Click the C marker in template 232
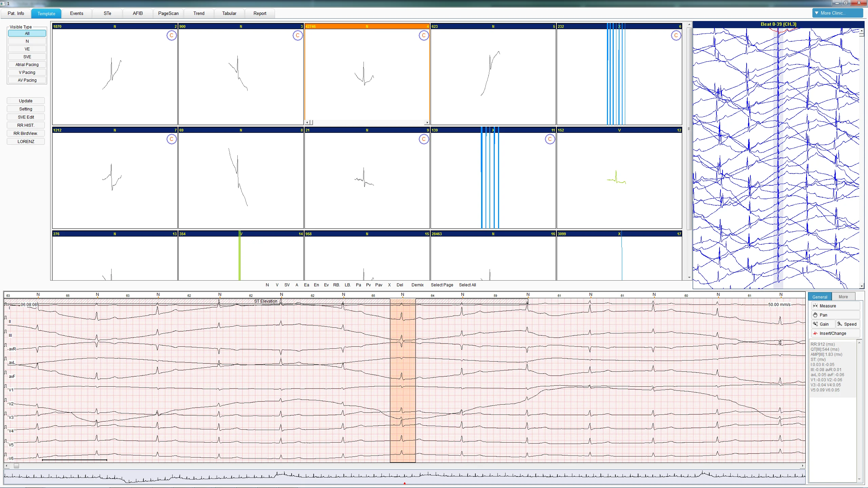Screen dimensions: 868x488 point(676,35)
